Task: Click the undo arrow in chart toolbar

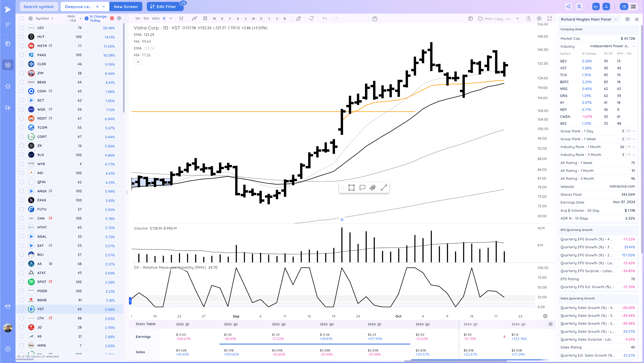Action: tap(325, 19)
